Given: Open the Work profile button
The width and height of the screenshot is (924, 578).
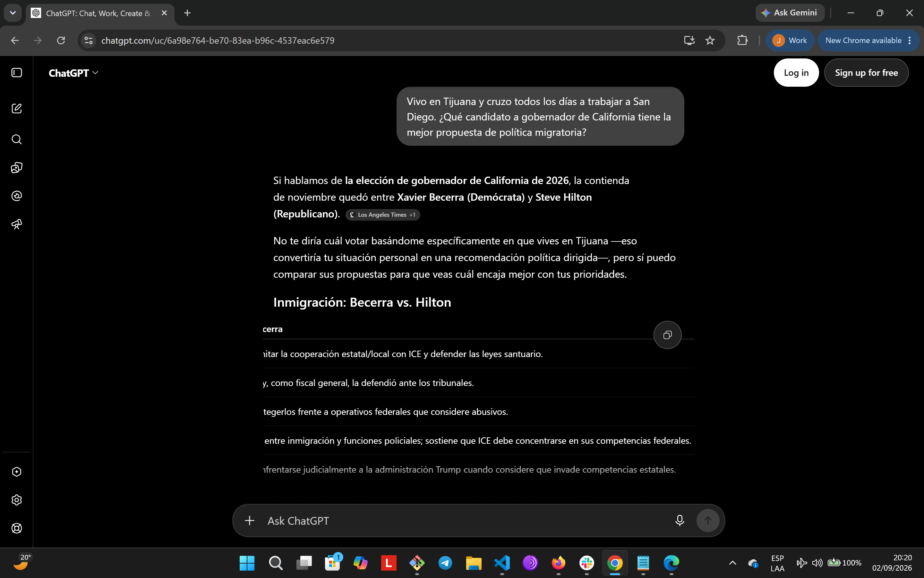Looking at the screenshot, I should pyautogui.click(x=790, y=40).
